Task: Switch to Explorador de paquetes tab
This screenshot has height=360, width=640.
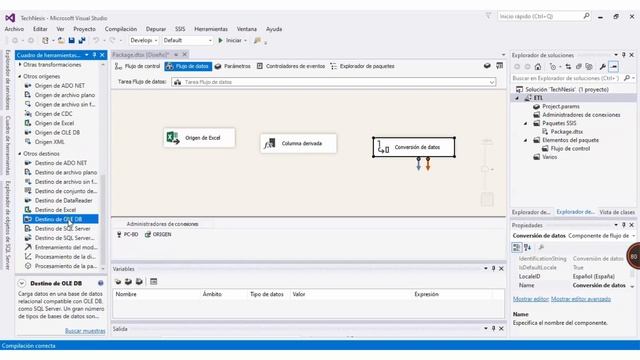Action: click(362, 66)
